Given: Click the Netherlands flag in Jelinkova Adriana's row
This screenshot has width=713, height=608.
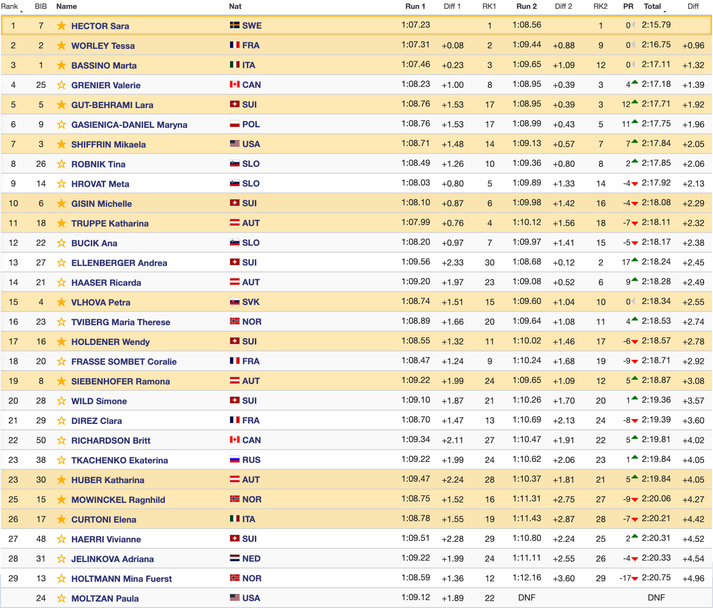Looking at the screenshot, I should coord(234,559).
